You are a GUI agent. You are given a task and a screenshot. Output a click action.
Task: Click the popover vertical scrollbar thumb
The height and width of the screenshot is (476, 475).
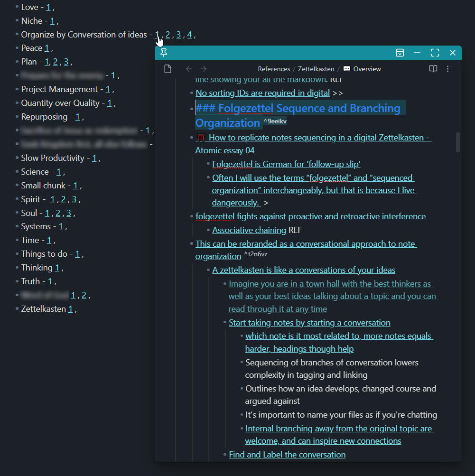pos(458,142)
